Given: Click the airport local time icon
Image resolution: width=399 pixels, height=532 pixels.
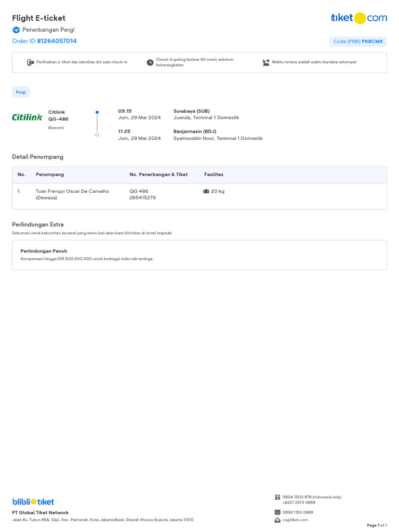Looking at the screenshot, I should [266, 62].
